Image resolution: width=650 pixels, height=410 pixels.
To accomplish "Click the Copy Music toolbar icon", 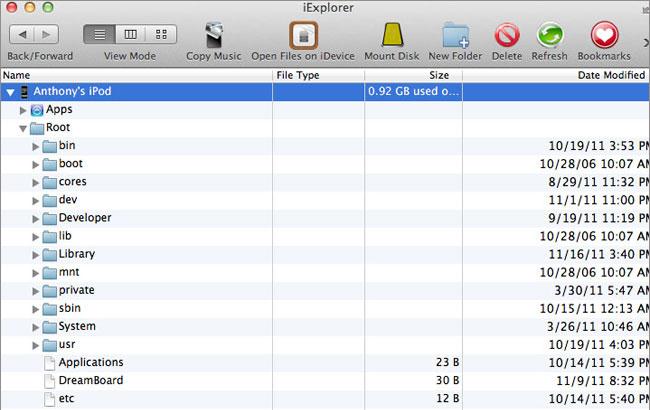I will tap(214, 35).
